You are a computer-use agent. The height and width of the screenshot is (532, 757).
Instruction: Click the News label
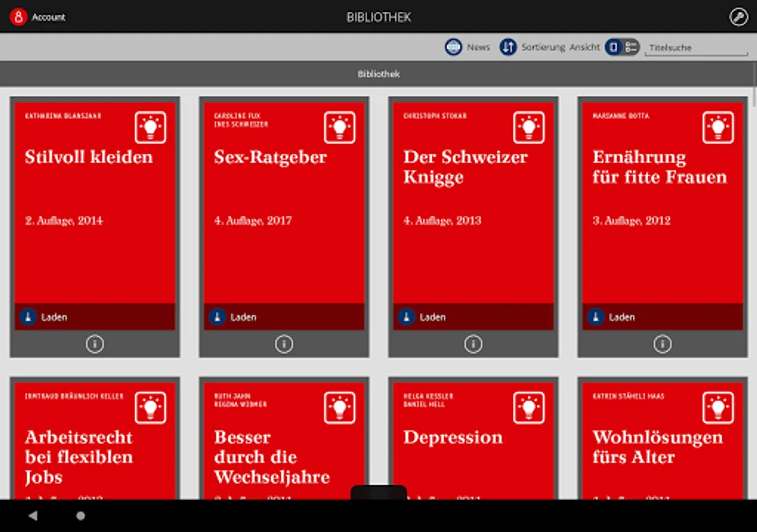[x=478, y=47]
